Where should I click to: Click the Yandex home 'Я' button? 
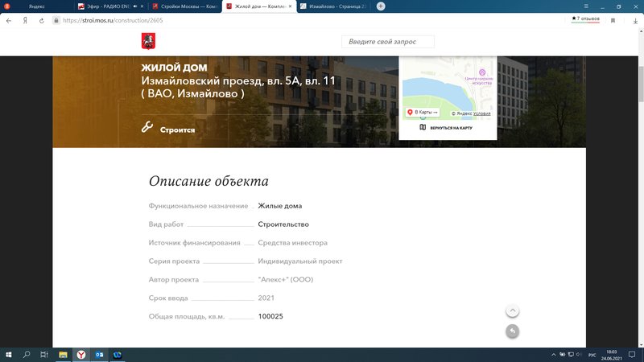pos(25,21)
